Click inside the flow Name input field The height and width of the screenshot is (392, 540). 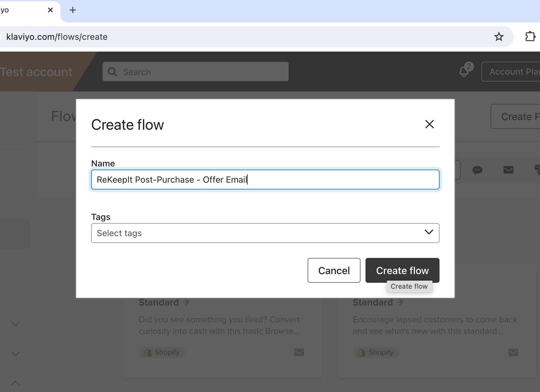pyautogui.click(x=265, y=180)
